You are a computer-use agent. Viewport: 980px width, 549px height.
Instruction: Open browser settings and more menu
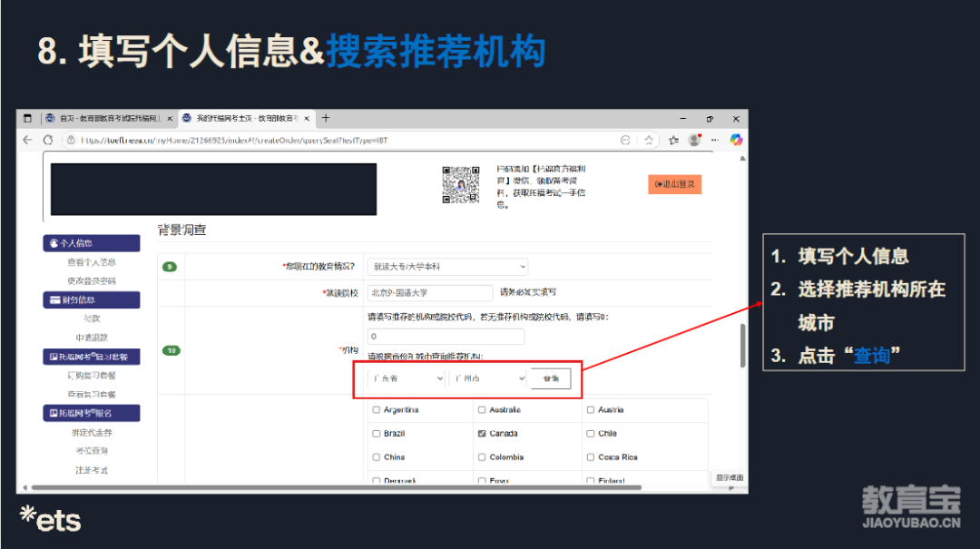pos(715,140)
